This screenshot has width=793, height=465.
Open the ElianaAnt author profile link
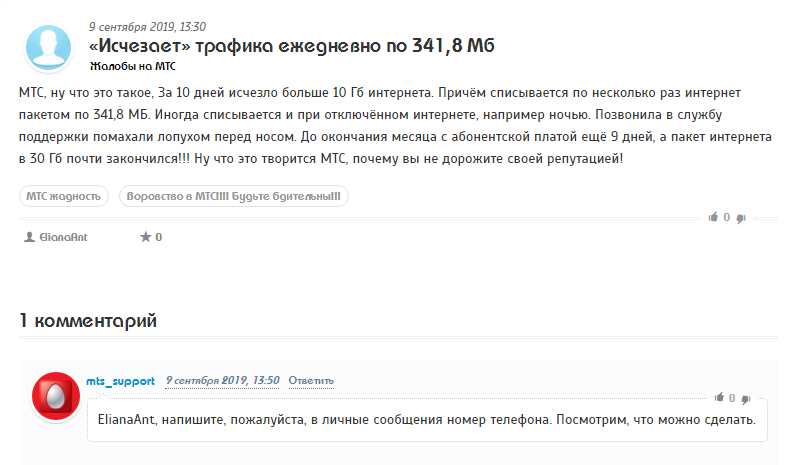pos(63,237)
